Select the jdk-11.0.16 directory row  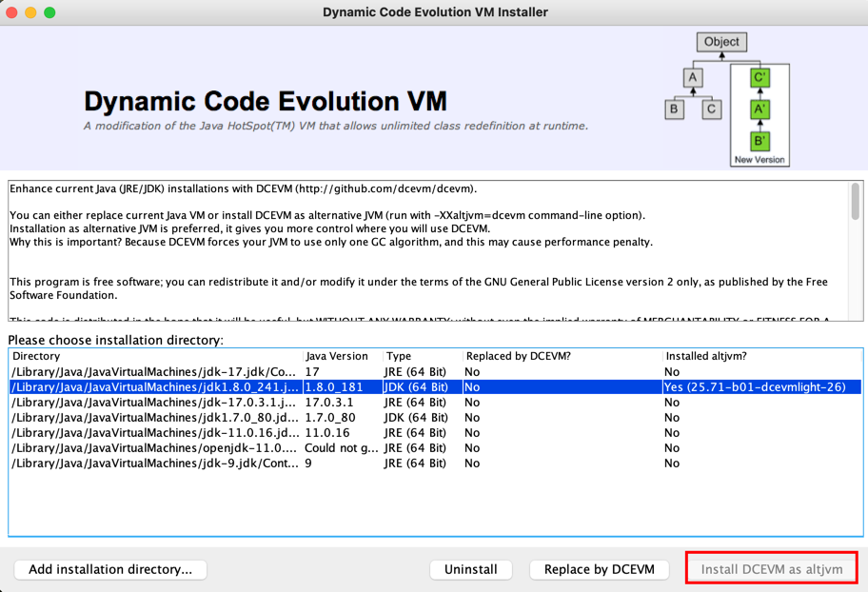[x=436, y=432]
